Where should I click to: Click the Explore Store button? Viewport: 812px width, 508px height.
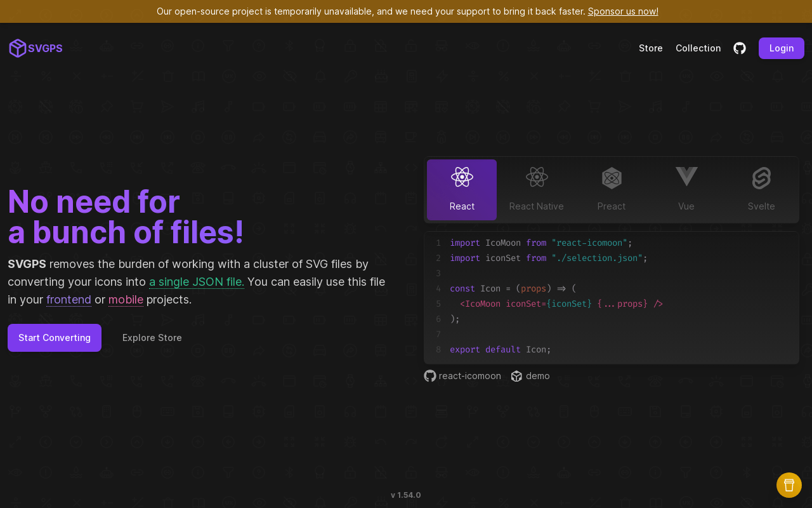pyautogui.click(x=152, y=338)
